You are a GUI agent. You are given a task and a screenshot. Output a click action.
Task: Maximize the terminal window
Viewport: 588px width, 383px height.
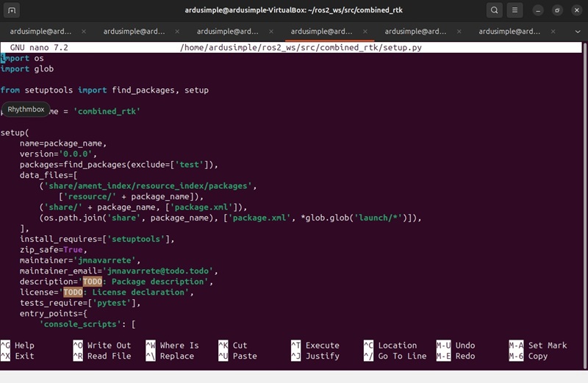[557, 10]
